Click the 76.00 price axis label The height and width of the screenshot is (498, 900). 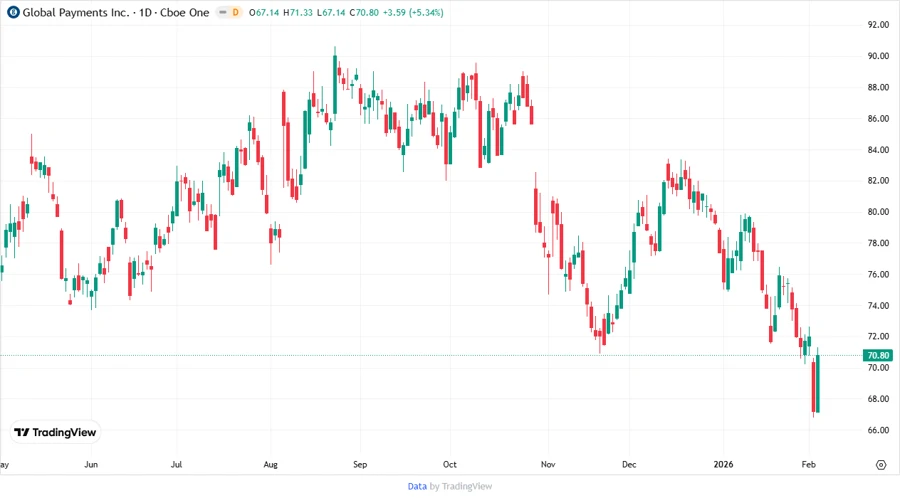[878, 274]
